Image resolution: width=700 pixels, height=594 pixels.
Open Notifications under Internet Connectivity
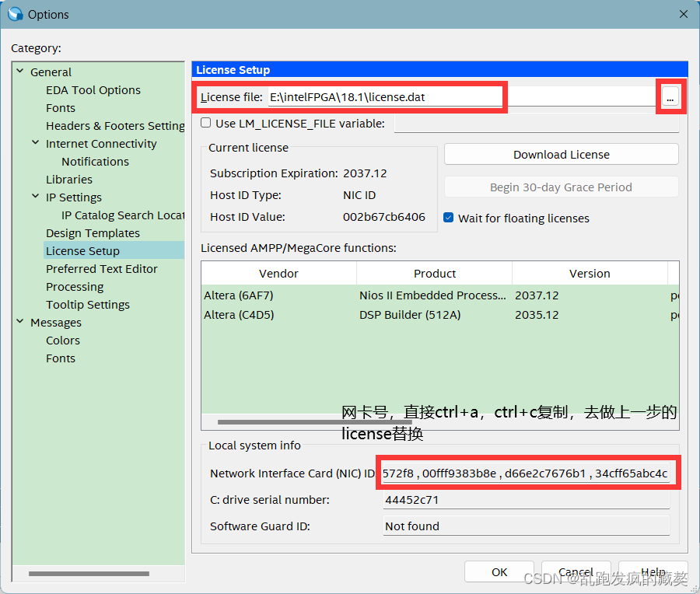point(95,161)
